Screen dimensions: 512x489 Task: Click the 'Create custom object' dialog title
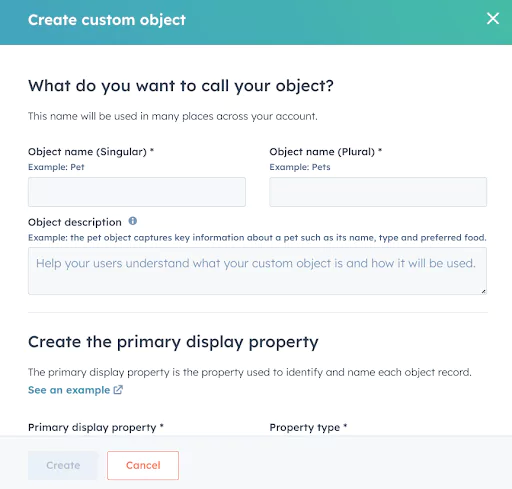click(x=107, y=20)
